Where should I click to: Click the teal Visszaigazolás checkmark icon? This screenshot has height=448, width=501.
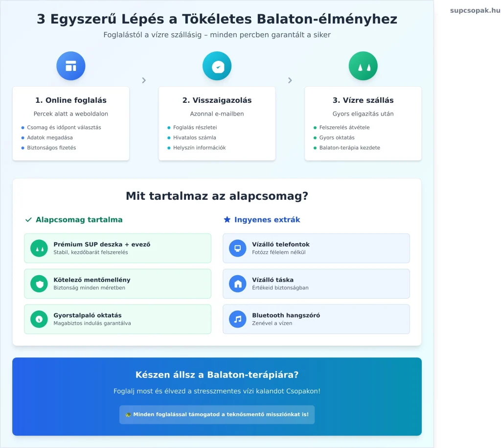217,66
